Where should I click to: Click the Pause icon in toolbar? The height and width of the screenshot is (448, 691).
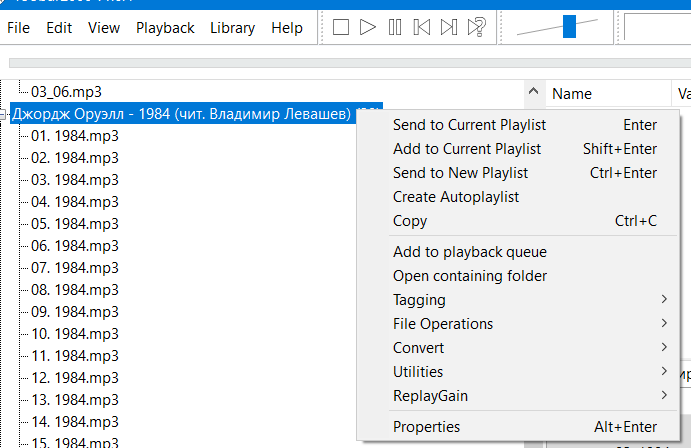click(x=395, y=27)
